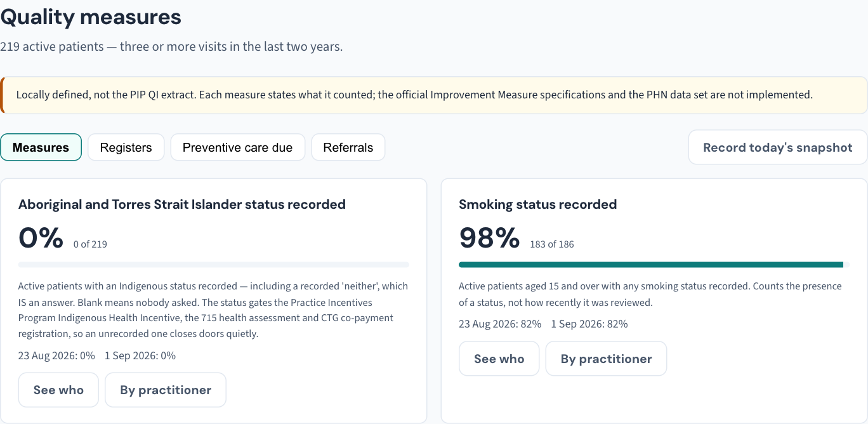This screenshot has width=868, height=424.
Task: Click the Smoking status 98% progress bar
Action: tap(654, 265)
